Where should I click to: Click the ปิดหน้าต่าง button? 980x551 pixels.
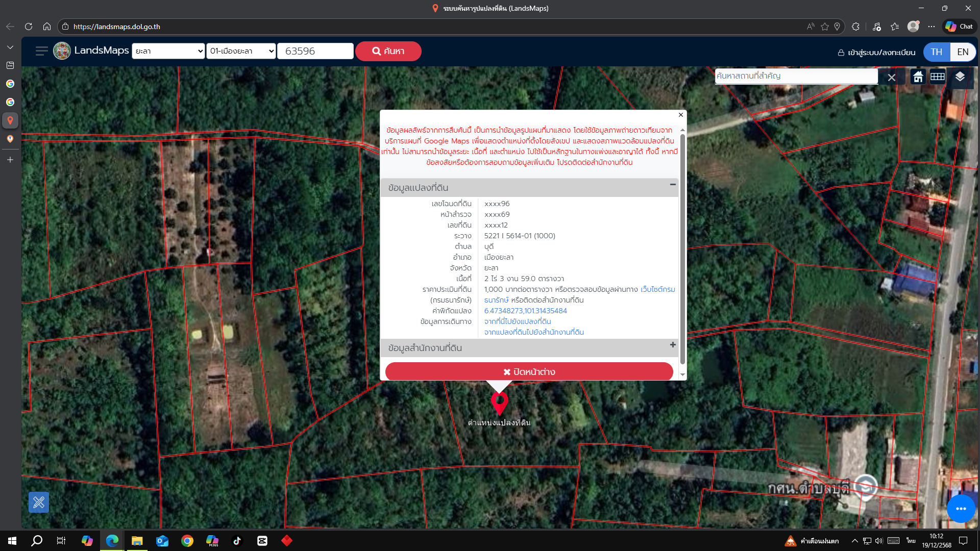click(529, 372)
